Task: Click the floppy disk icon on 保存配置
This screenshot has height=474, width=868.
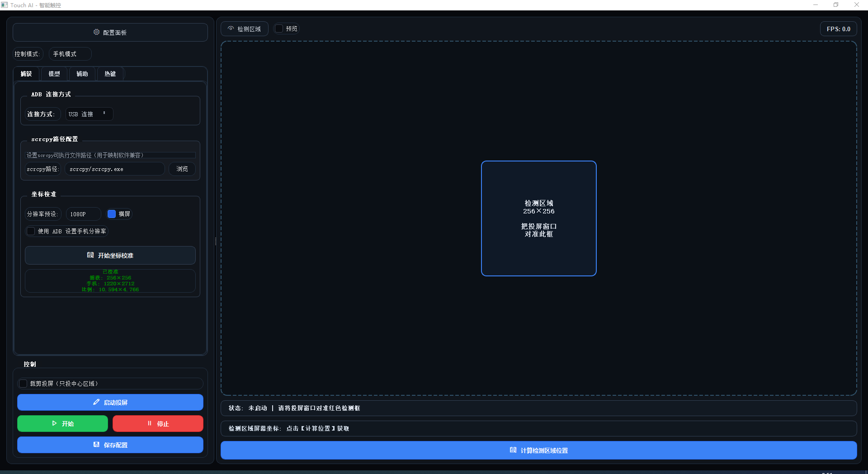Action: 96,445
